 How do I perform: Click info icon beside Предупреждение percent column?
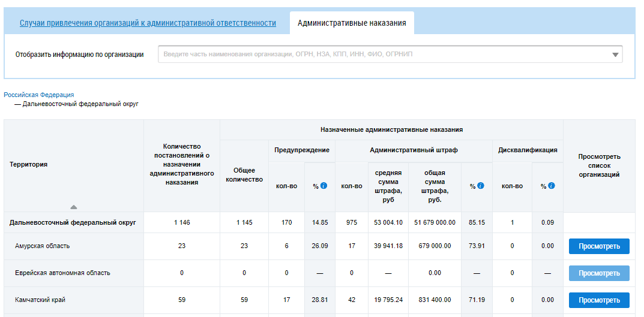(x=324, y=186)
